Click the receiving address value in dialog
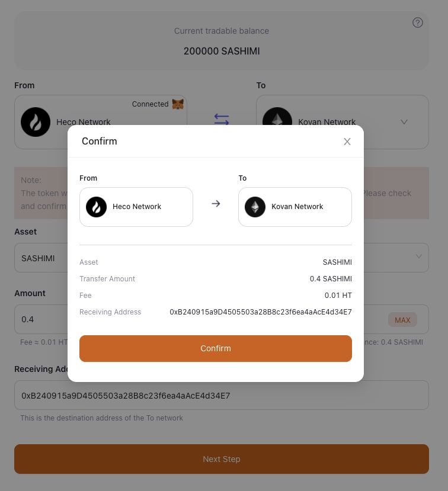Image resolution: width=448 pixels, height=491 pixels. 261,312
